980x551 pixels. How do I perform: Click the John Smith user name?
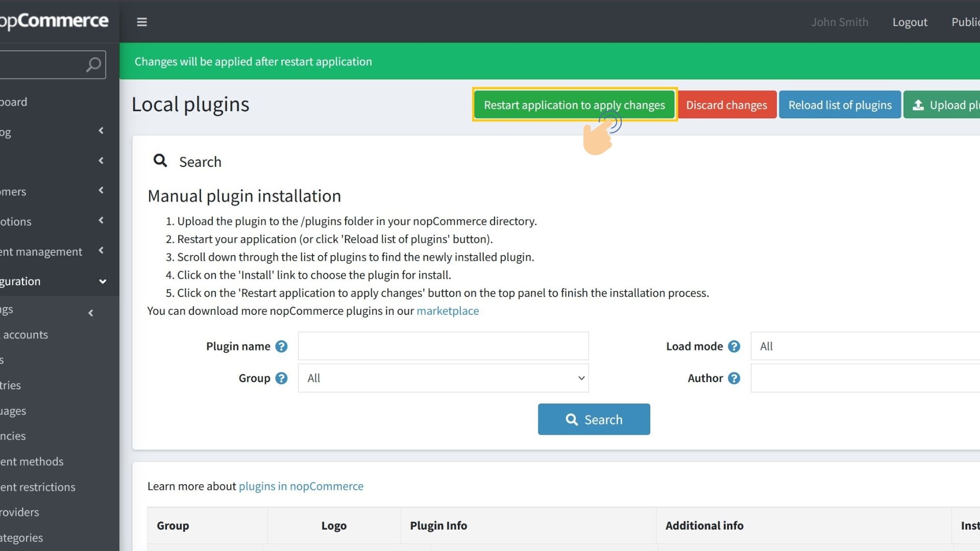point(840,22)
